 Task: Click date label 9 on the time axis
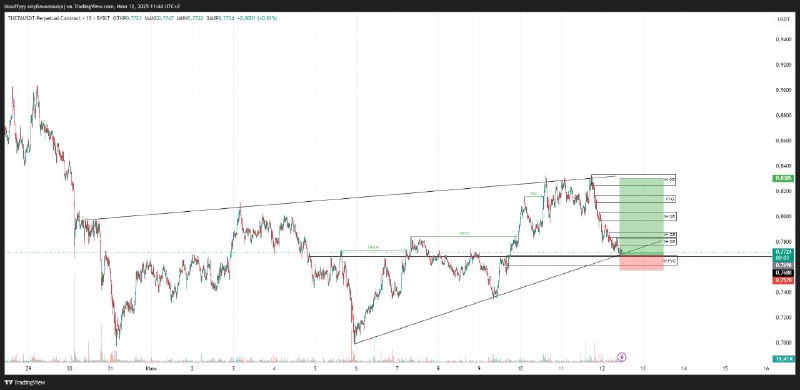pos(479,369)
